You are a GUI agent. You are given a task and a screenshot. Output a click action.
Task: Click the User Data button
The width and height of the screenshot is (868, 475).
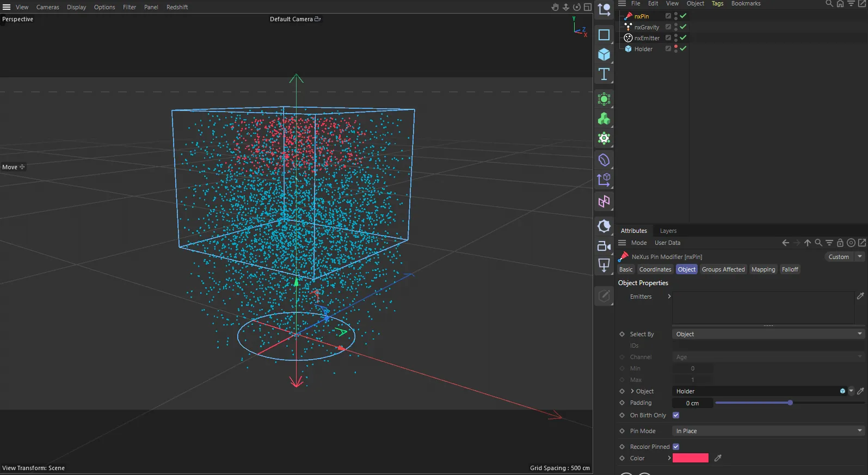(667, 243)
